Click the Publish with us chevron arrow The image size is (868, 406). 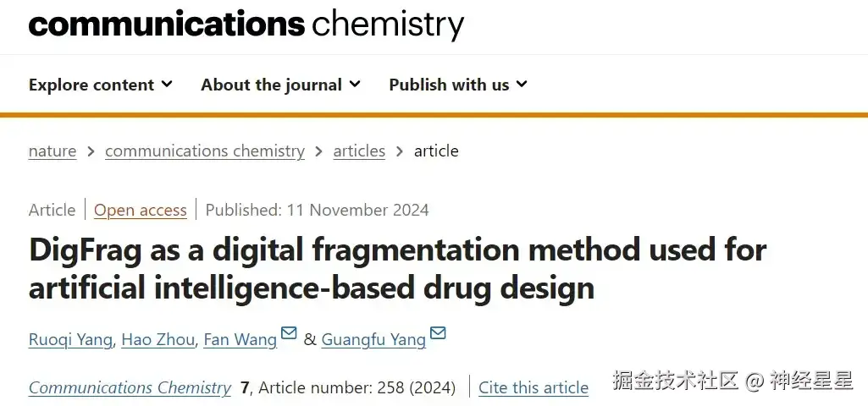(522, 84)
